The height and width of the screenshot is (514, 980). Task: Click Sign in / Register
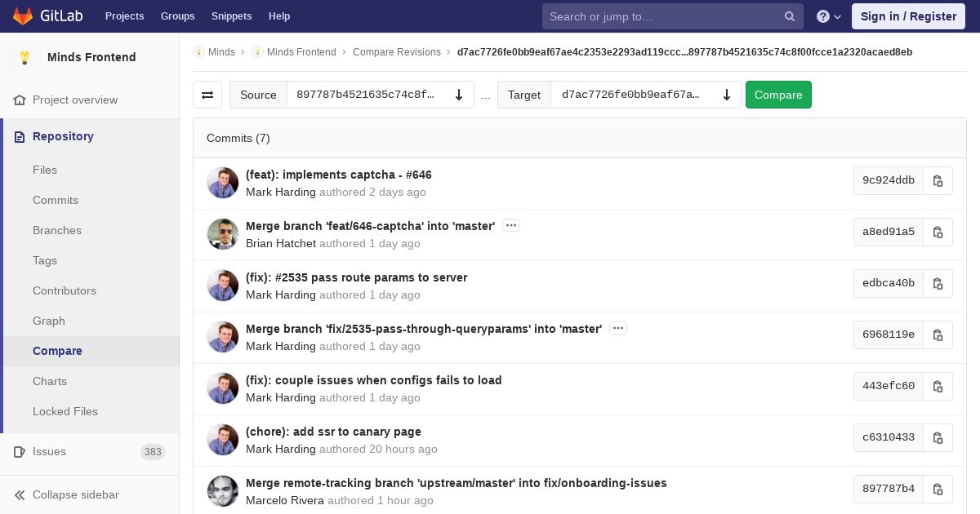[x=908, y=16]
